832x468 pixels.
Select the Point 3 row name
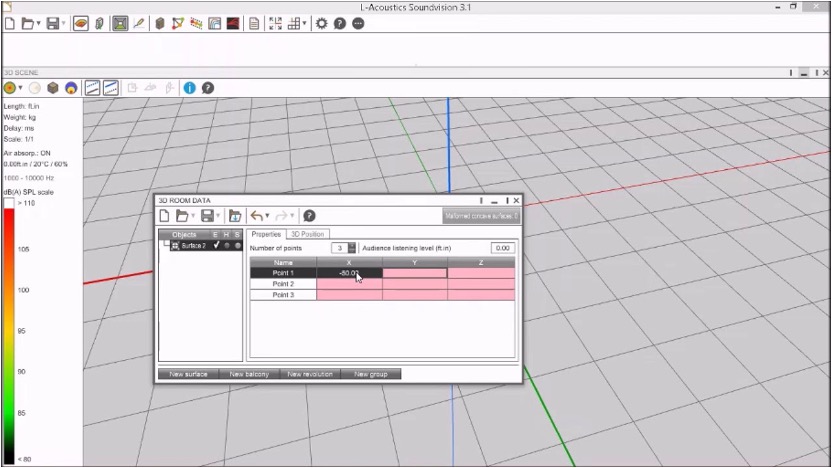pos(283,295)
